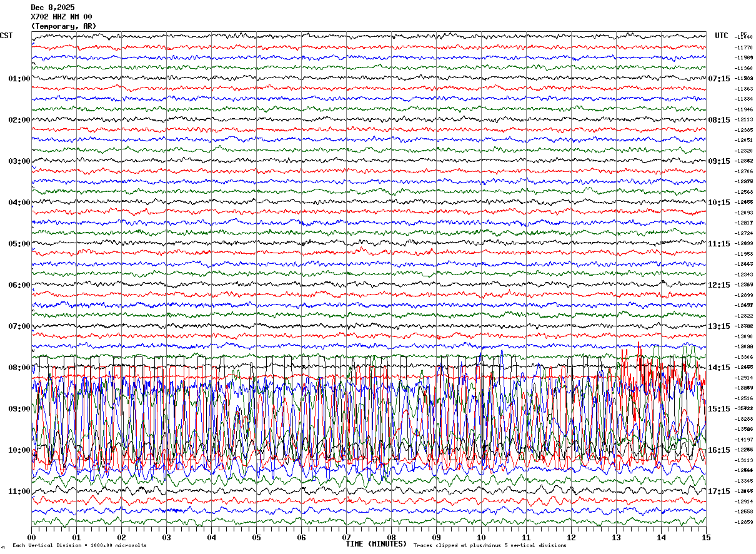Click the DC offset value '-12113'
756x554 pixels.
[744, 120]
